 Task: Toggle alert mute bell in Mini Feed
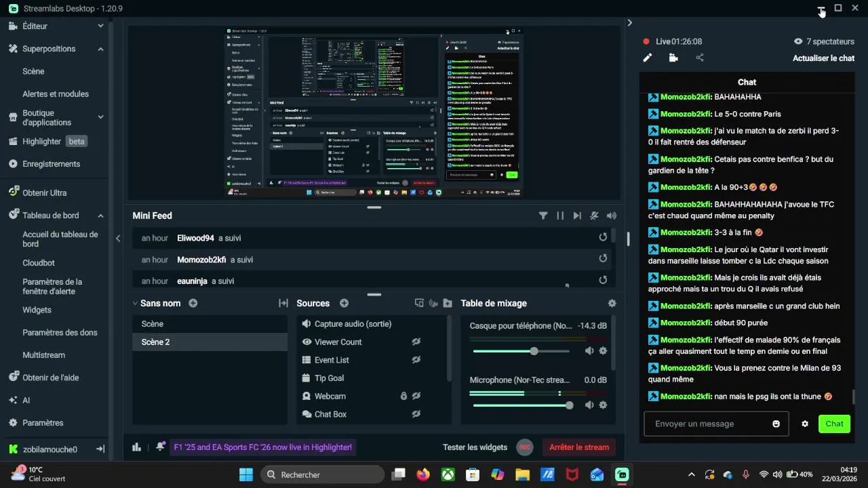[x=594, y=216]
